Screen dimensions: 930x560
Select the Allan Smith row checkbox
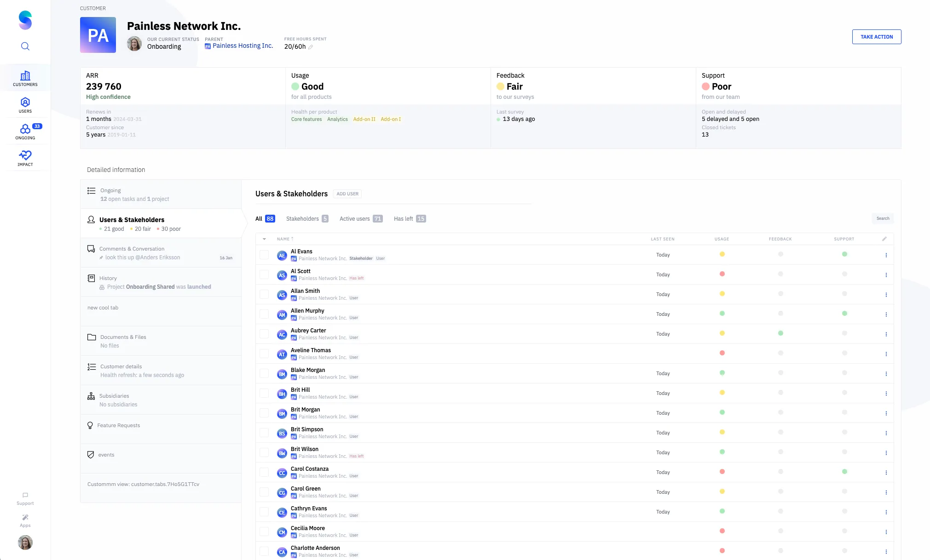pyautogui.click(x=264, y=294)
